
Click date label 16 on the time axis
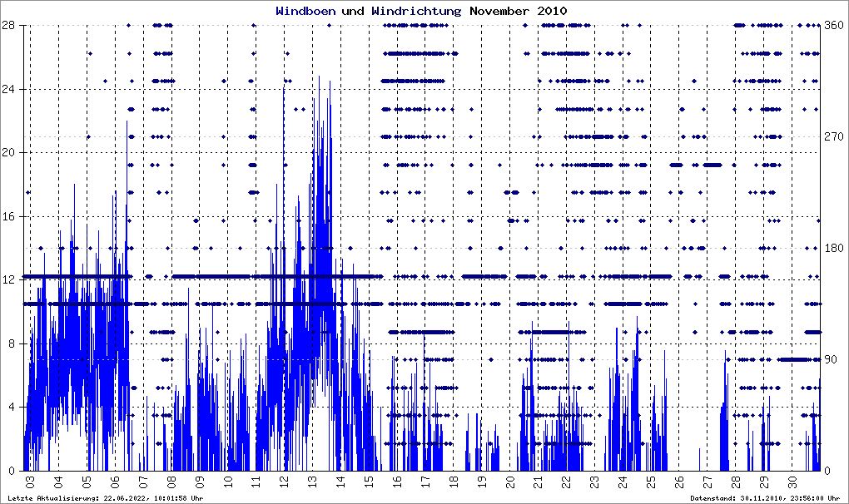coord(397,482)
